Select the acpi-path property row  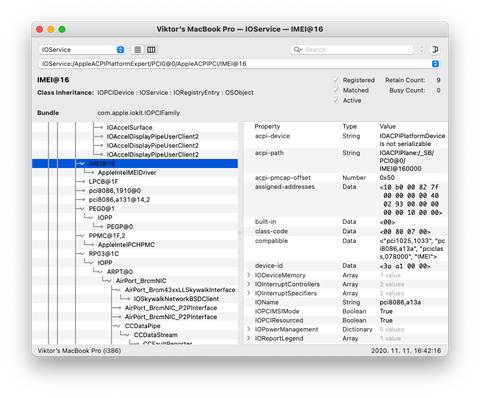[x=346, y=161]
